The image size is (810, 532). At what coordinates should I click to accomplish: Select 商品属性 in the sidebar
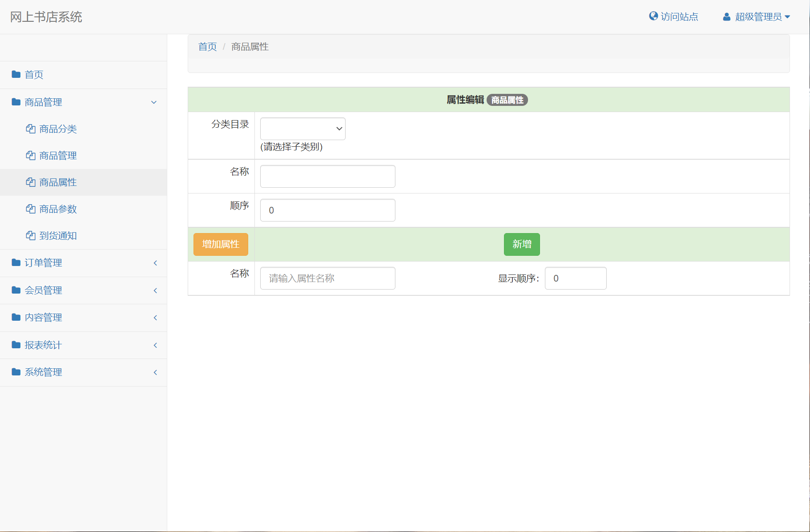(x=57, y=182)
